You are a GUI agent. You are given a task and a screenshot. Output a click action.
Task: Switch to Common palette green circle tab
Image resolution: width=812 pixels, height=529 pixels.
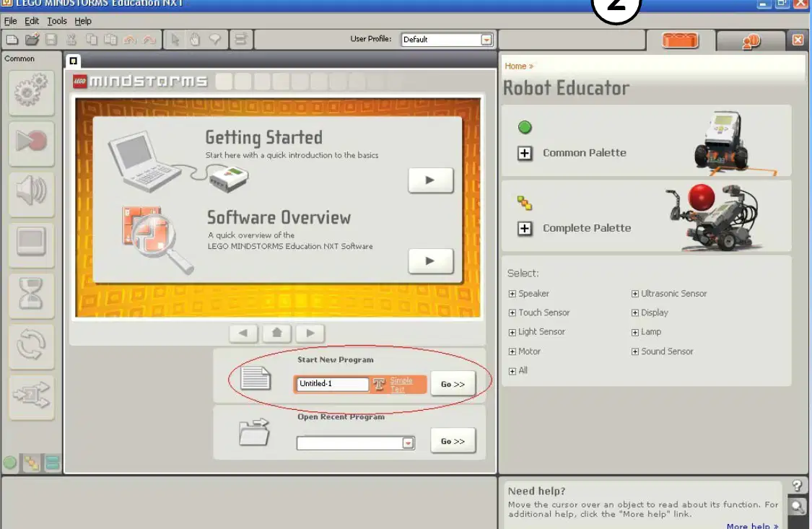(10, 463)
